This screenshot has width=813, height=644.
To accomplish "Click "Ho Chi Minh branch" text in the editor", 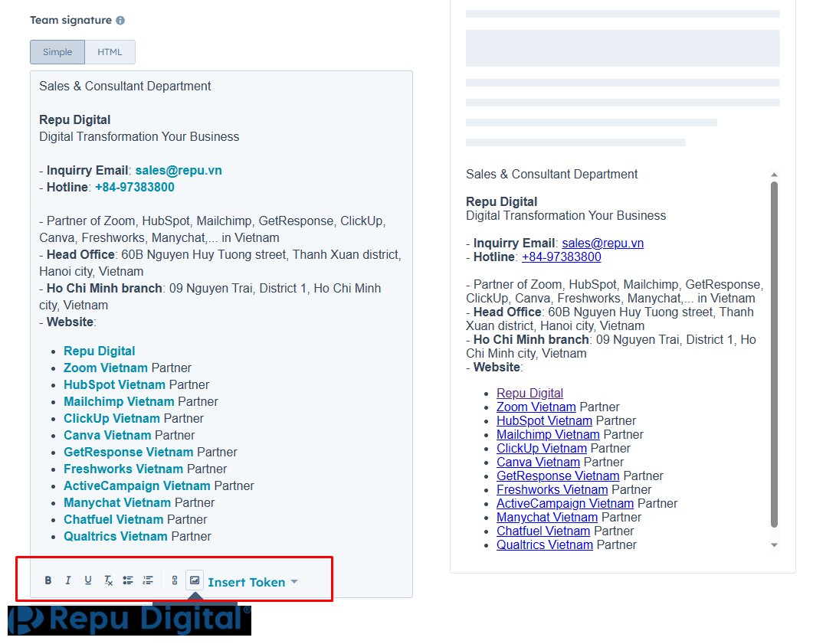I will (104, 288).
